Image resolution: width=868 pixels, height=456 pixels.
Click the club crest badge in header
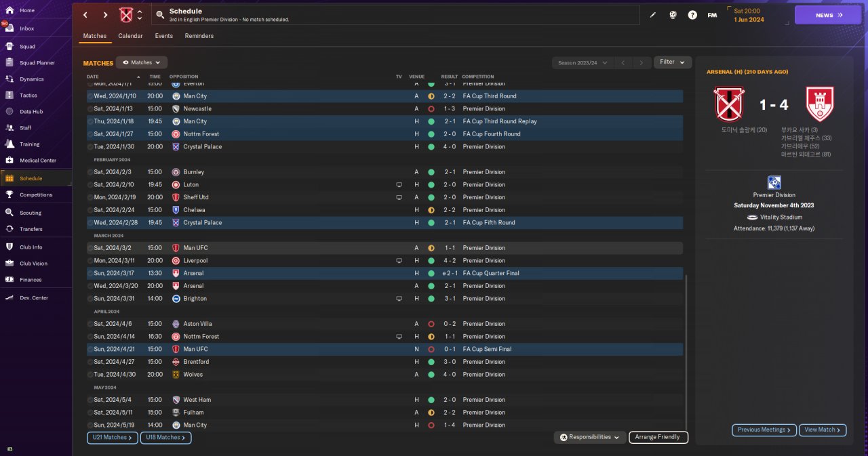coord(126,15)
